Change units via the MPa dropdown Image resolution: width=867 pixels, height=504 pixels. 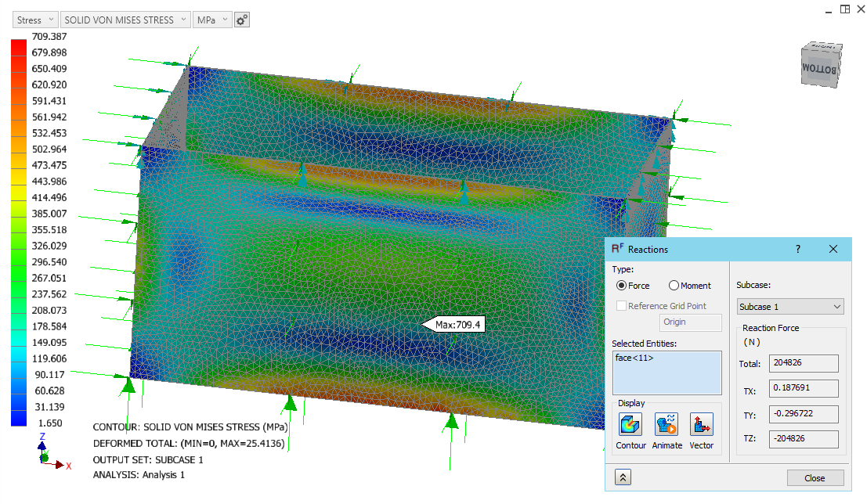(x=212, y=19)
